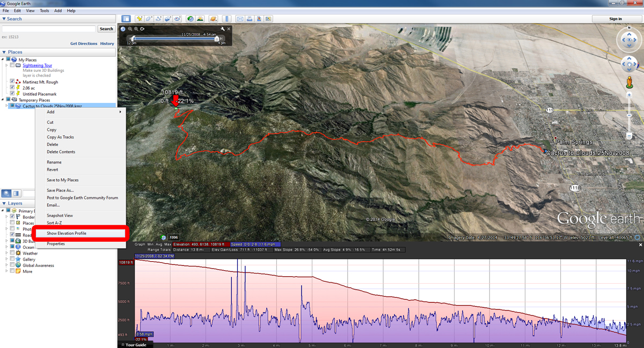Toggle the sidebar visibility toolbar icon
Image resolution: width=644 pixels, height=348 pixels.
(x=126, y=19)
